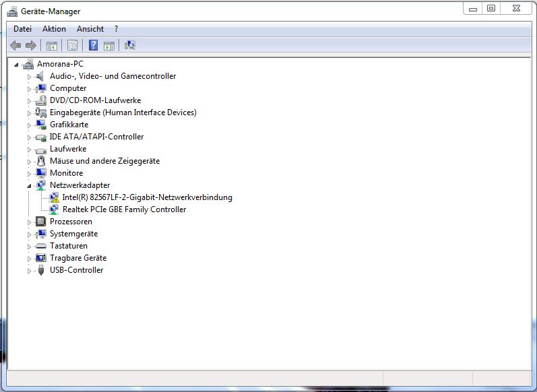This screenshot has height=392, width=537.
Task: Click the Forward arrow toolbar icon
Action: click(31, 45)
